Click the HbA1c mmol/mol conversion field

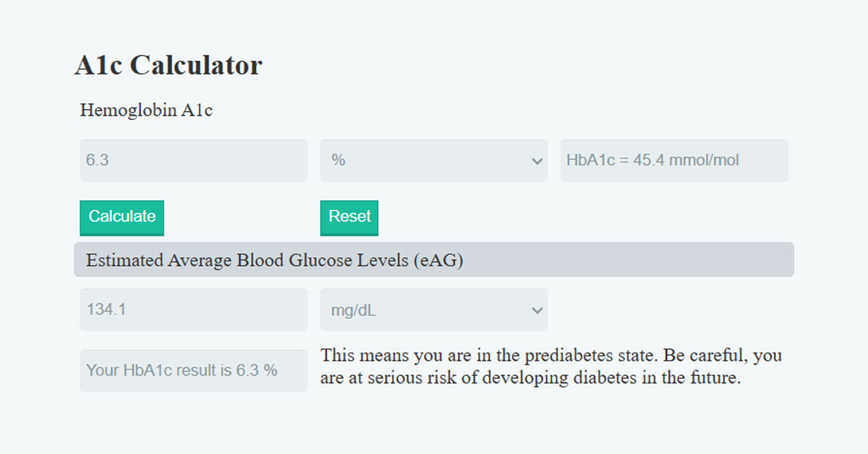[674, 160]
